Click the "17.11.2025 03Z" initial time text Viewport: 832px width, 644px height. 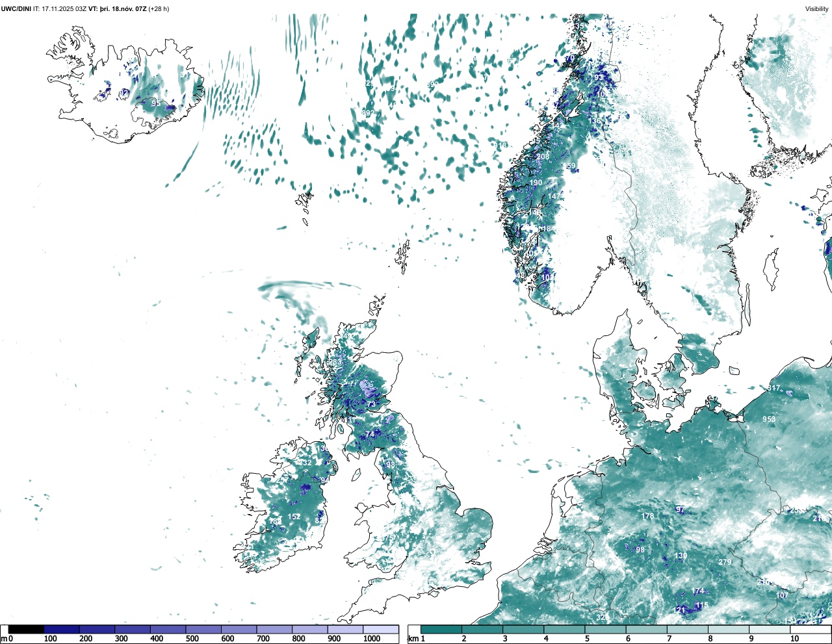pyautogui.click(x=64, y=8)
